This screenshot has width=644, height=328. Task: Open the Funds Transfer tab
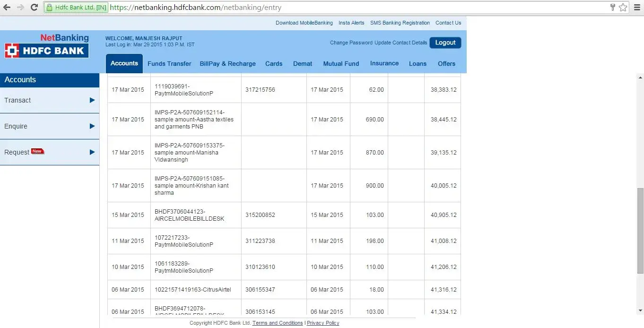pyautogui.click(x=169, y=64)
